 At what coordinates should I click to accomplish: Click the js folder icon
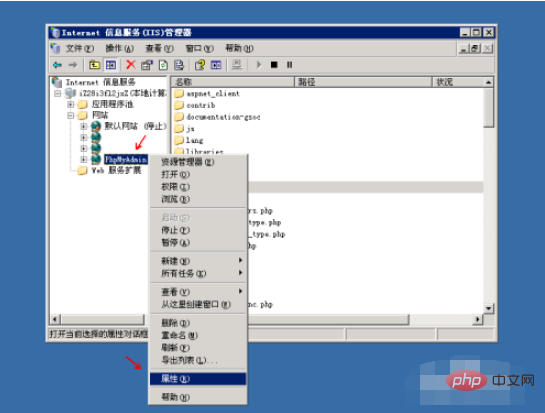point(179,129)
